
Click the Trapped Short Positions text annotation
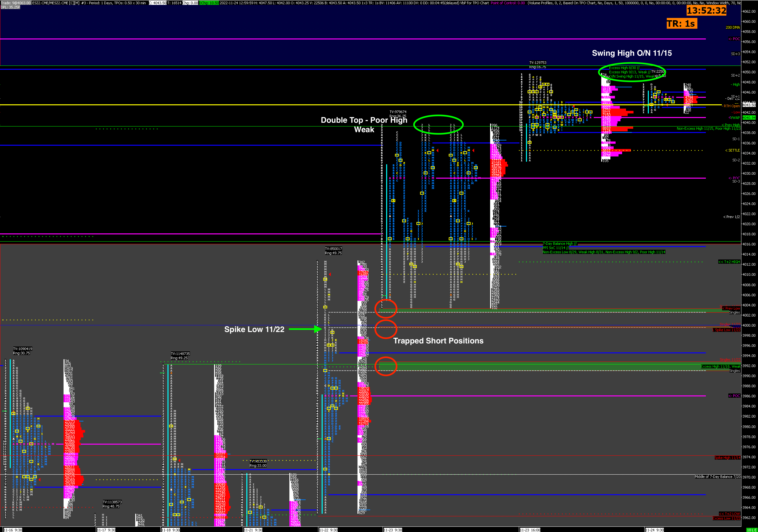click(438, 341)
